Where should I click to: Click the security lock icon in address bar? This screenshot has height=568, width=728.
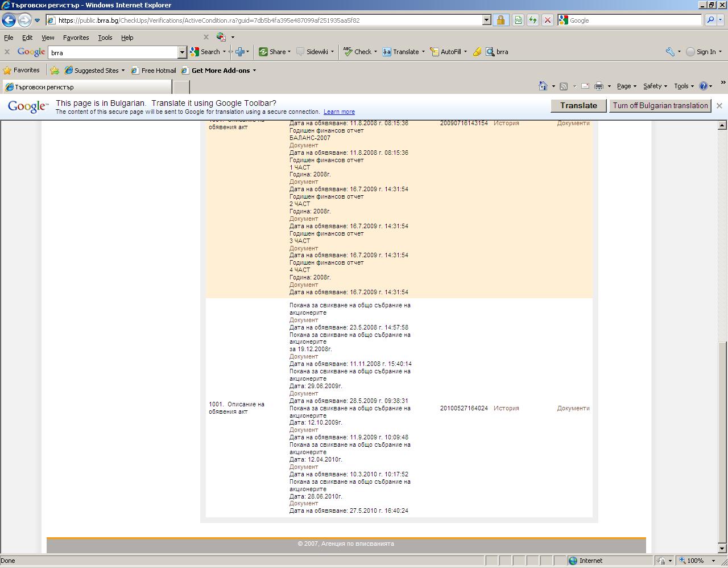(500, 20)
